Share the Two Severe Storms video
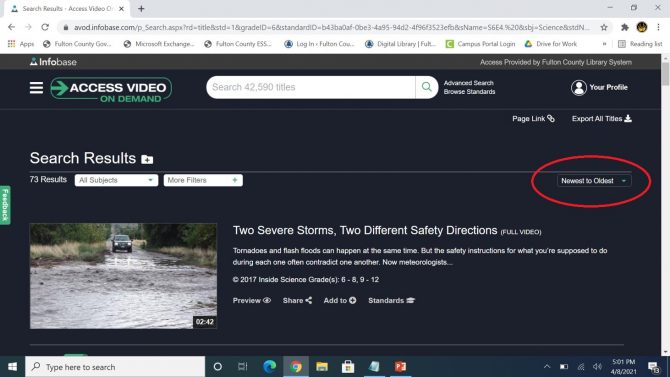Image resolution: width=670 pixels, height=377 pixels. [x=297, y=300]
